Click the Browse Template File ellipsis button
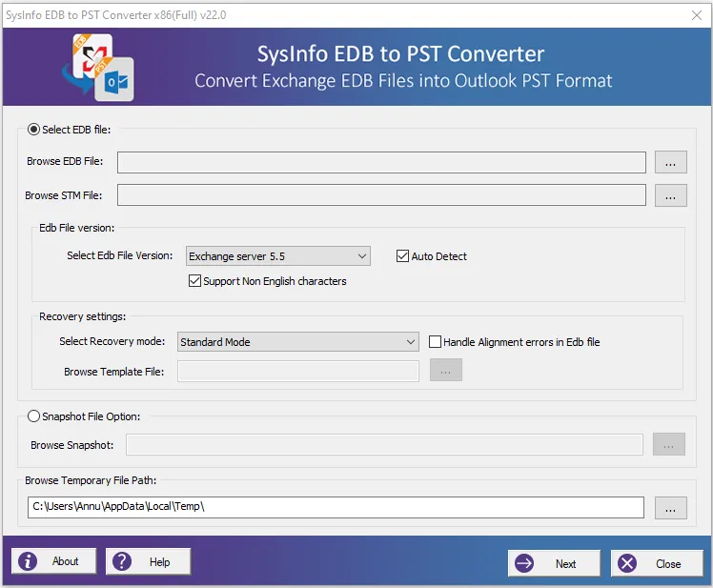The width and height of the screenshot is (713, 588). tap(446, 370)
